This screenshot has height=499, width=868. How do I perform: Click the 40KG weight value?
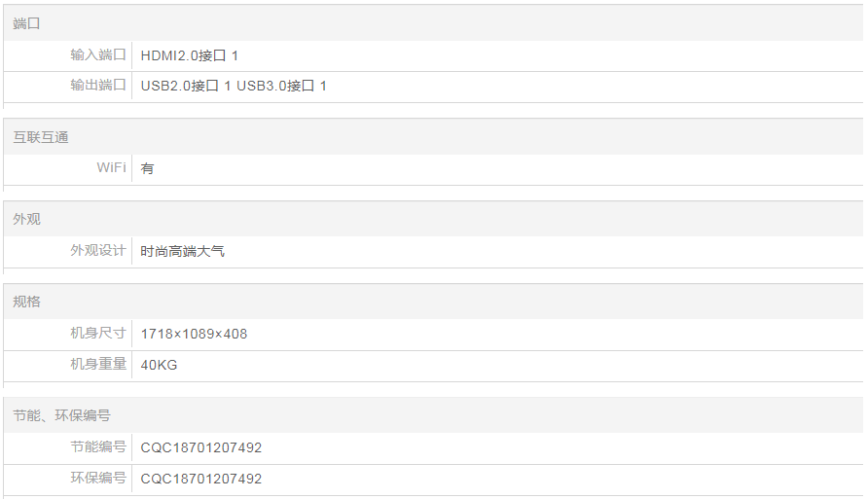159,365
